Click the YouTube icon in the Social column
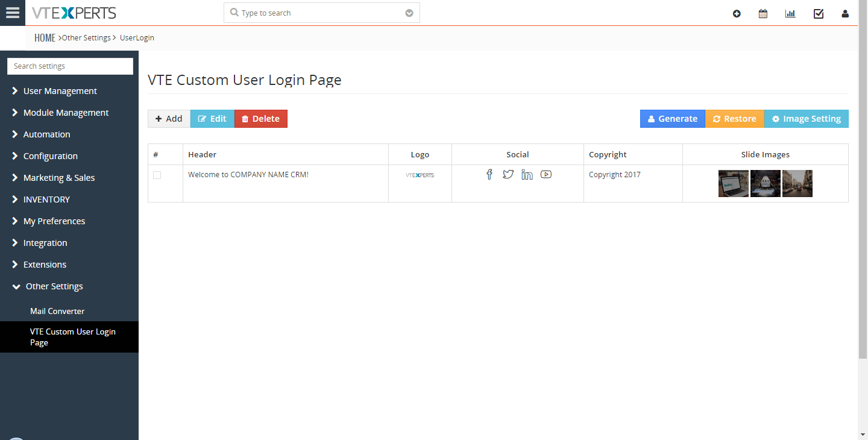868x440 pixels. 546,174
